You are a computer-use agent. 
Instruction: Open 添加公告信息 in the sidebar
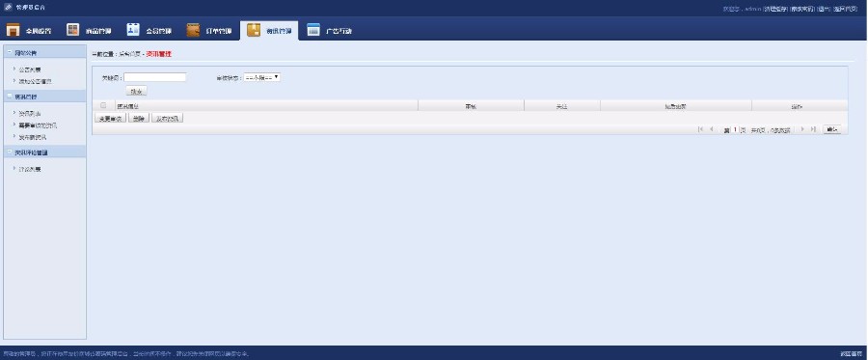[x=35, y=81]
